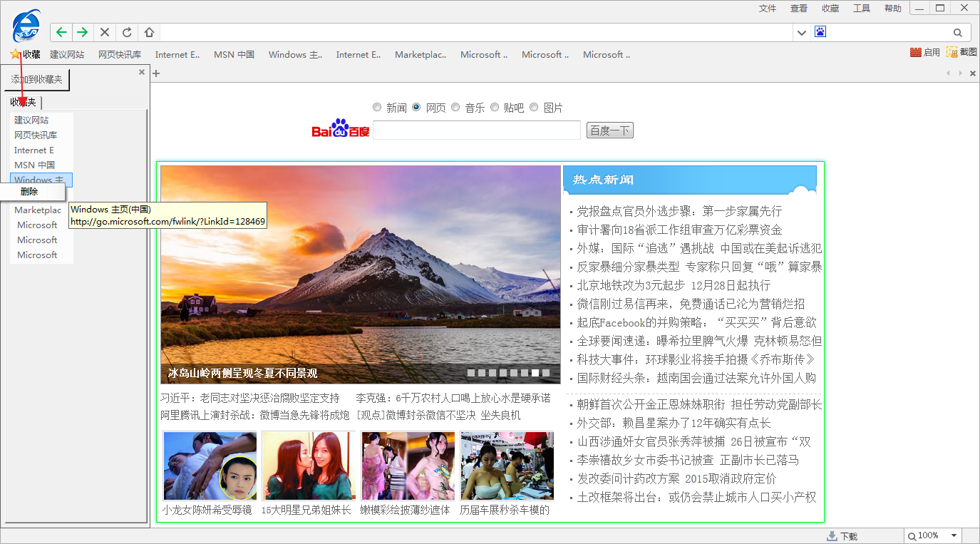This screenshot has width=980, height=544.
Task: Open news link 外交部：赖昌星案办了12年确实有点长
Action: pyautogui.click(x=674, y=423)
